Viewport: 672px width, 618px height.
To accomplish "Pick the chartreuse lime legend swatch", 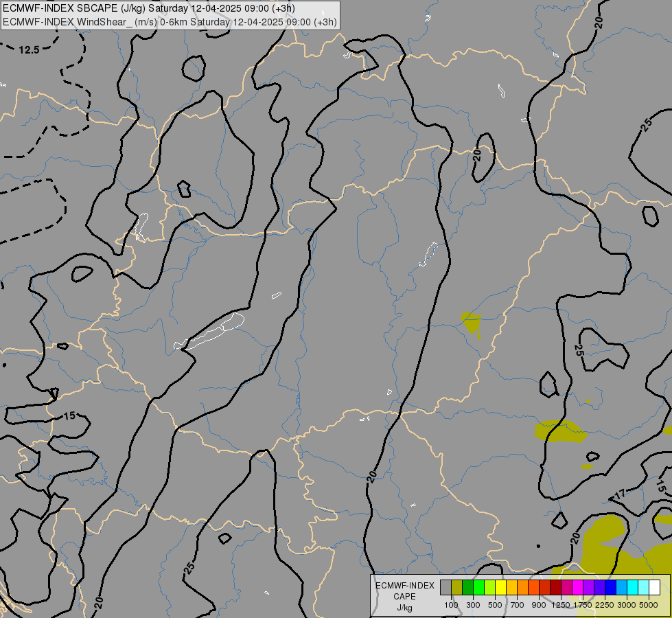I will [x=490, y=587].
